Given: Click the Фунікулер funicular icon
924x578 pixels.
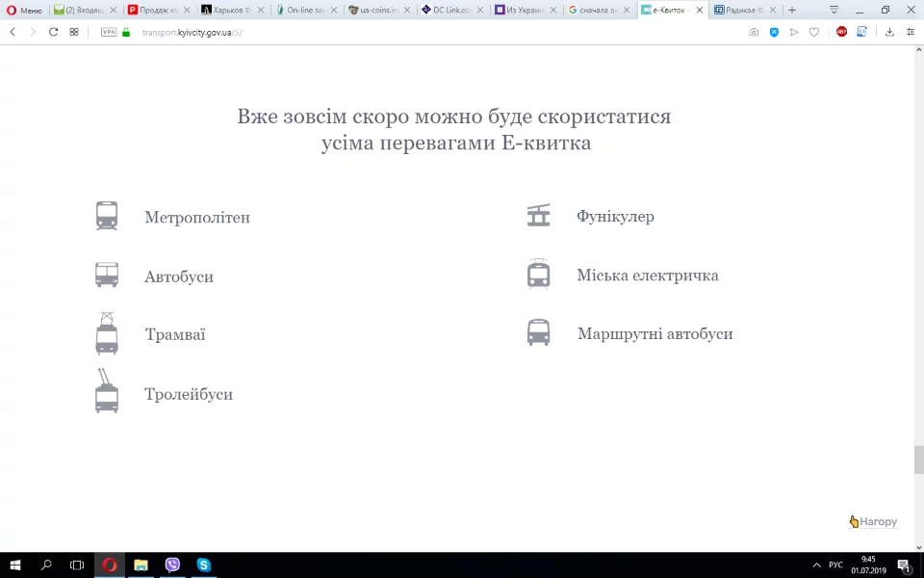Looking at the screenshot, I should [538, 215].
